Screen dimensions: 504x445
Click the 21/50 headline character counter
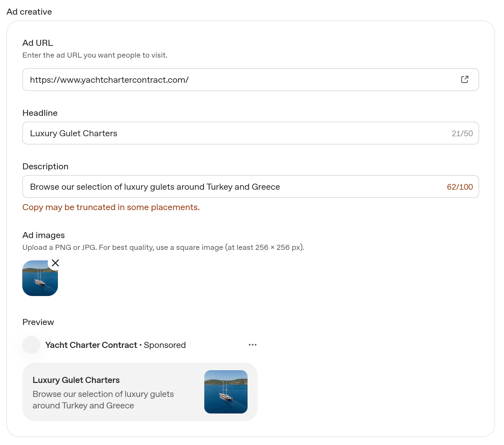tap(462, 133)
